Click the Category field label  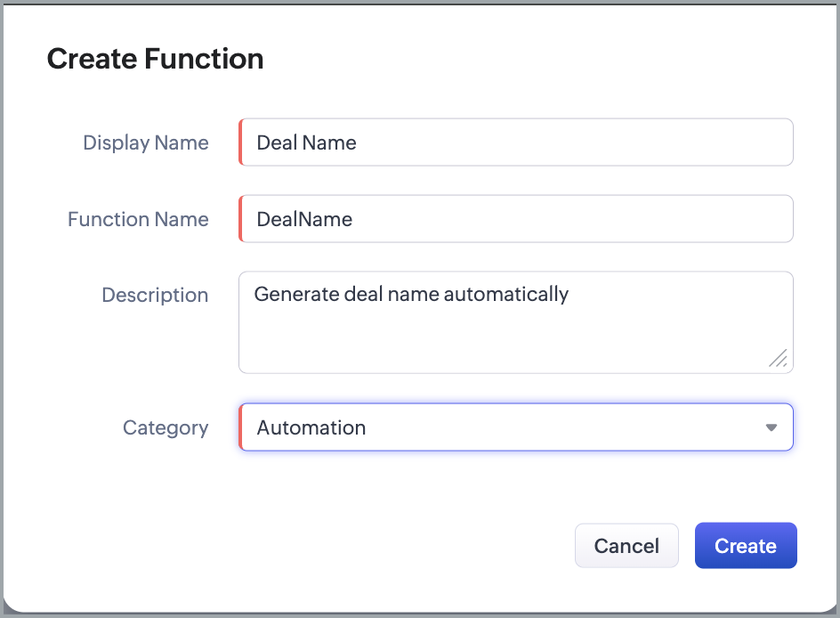pos(166,427)
